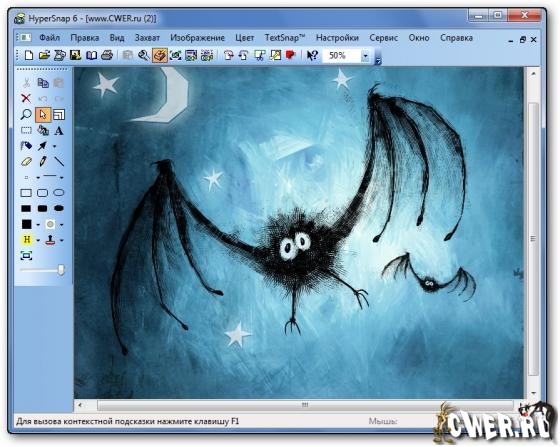The image size is (560, 447).
Task: Click the open book icon in toolbar
Action: click(91, 55)
